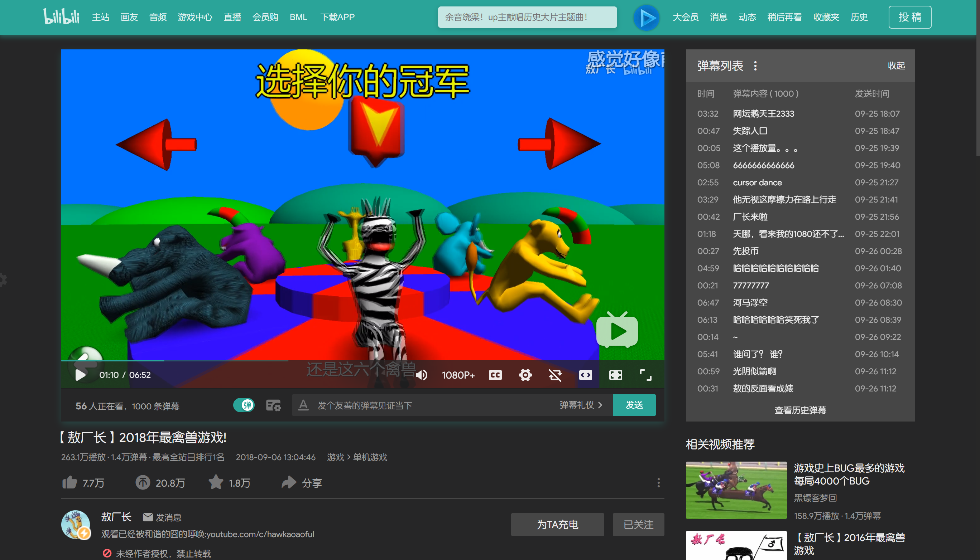Enter fullscreen with corner brackets icon

645,375
